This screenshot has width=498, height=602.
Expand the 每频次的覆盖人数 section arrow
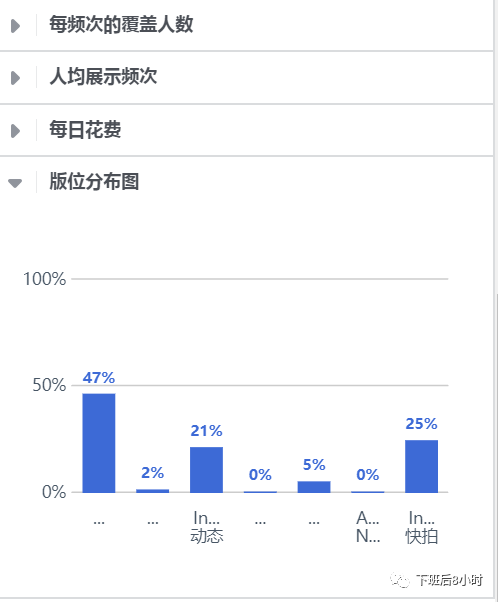click(15, 26)
